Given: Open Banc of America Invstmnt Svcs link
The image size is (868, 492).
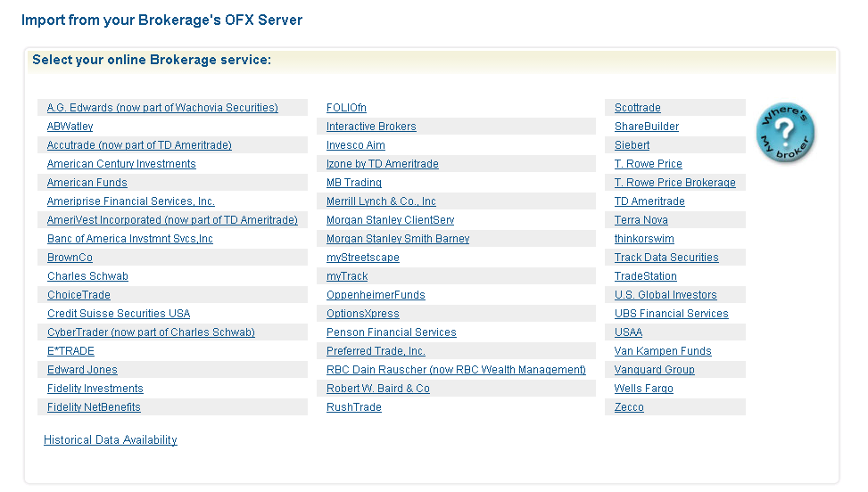Looking at the screenshot, I should tap(130, 239).
